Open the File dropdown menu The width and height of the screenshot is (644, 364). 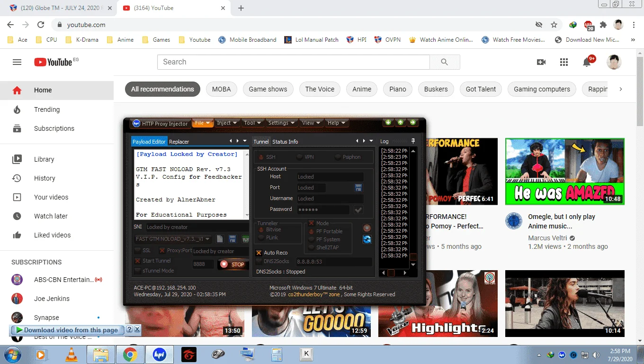pyautogui.click(x=203, y=123)
